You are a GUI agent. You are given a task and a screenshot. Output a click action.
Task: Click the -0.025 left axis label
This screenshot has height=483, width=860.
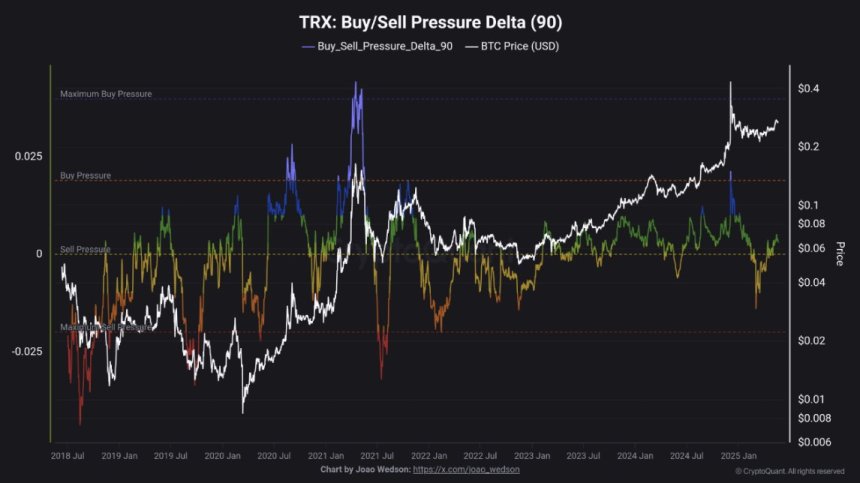(x=27, y=352)
